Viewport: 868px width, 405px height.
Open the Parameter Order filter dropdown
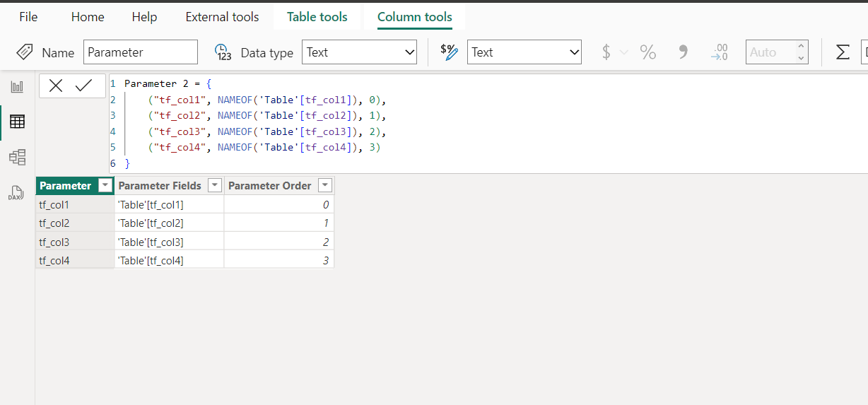click(325, 186)
